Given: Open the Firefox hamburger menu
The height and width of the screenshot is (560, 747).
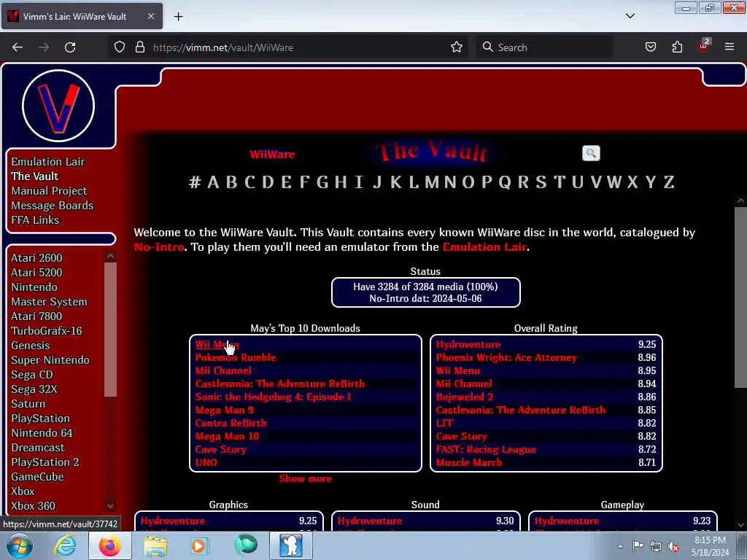Looking at the screenshot, I should click(x=729, y=47).
